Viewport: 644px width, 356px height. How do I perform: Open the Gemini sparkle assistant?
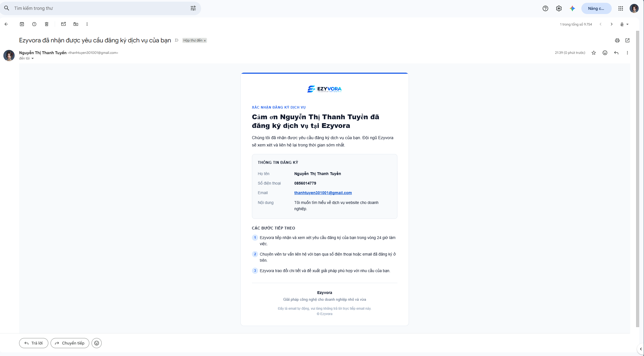pos(572,8)
